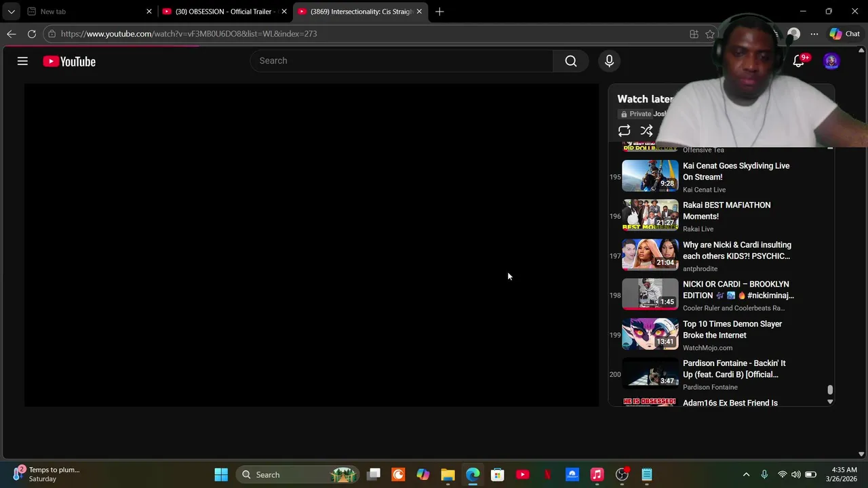Screen dimensions: 868x488
Task: Click the playlist panel scrollbar thumb
Action: [830, 390]
